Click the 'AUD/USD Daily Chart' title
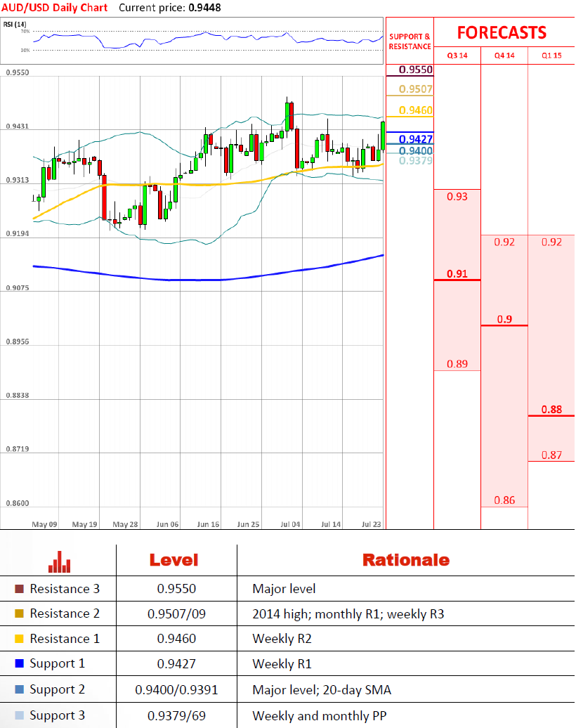Image resolution: width=576 pixels, height=728 pixels. coord(54,8)
